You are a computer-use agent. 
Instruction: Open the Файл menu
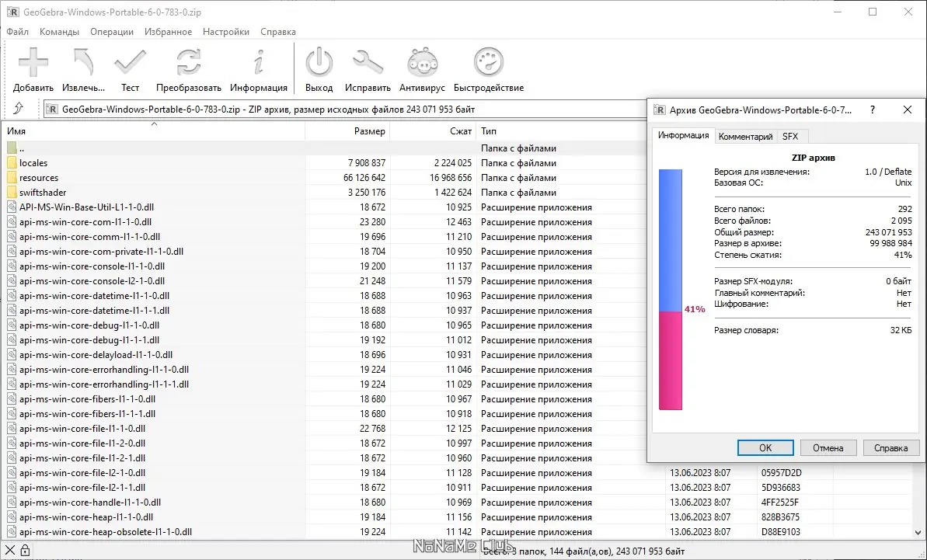point(18,32)
